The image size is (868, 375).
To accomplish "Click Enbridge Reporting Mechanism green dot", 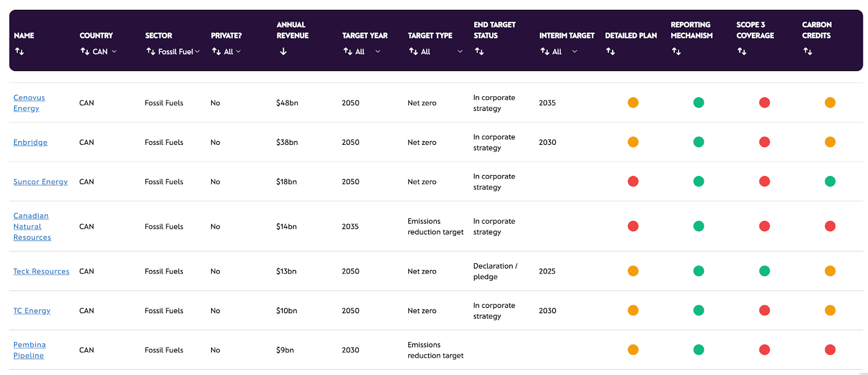I will coord(699,142).
